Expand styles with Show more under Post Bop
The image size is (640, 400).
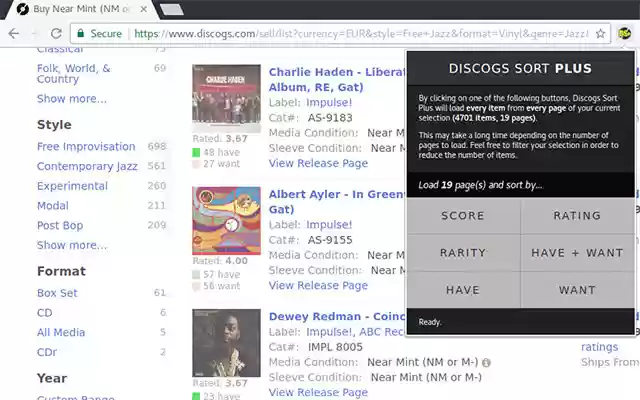click(x=72, y=245)
